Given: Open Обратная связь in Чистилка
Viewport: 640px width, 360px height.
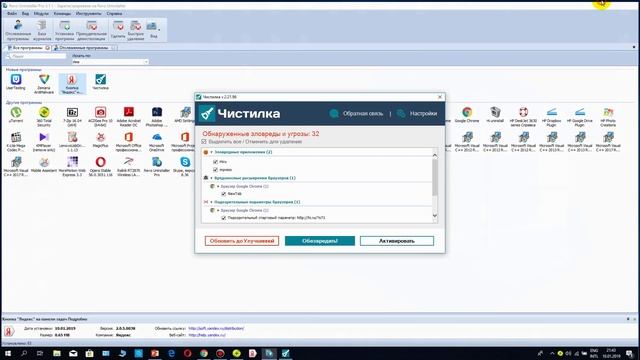Looking at the screenshot, I should coord(356,113).
